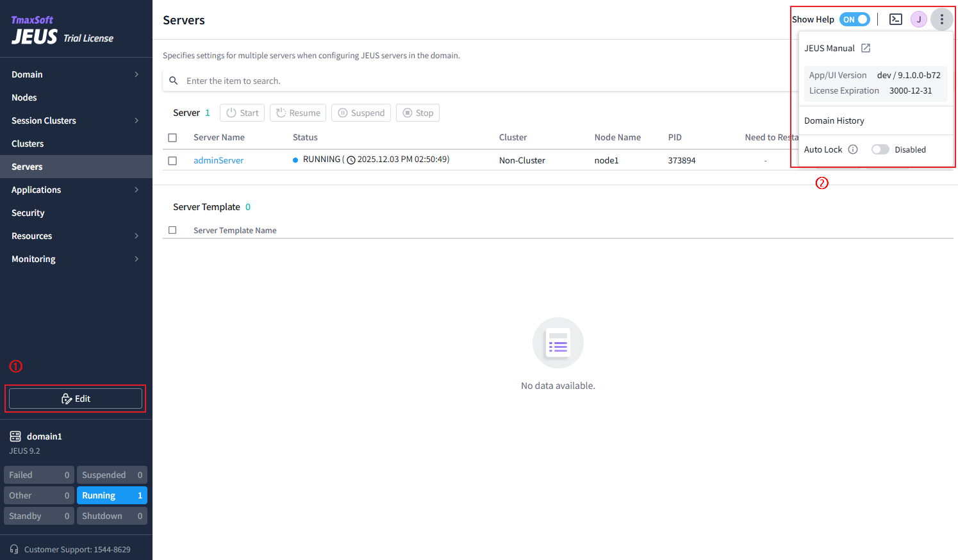Click the Start server power icon
The image size is (958, 560).
click(x=229, y=112)
